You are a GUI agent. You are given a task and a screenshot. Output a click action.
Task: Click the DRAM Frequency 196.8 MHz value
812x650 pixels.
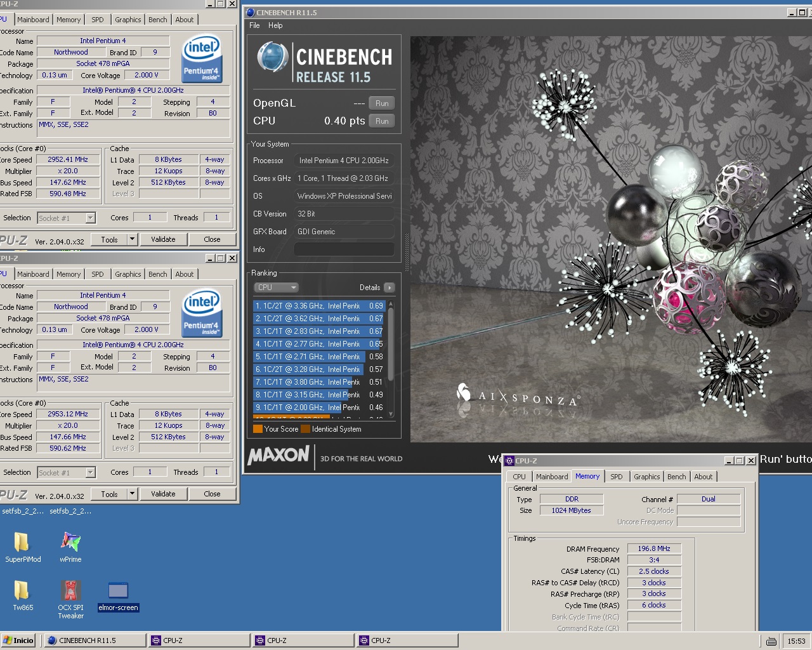[654, 548]
